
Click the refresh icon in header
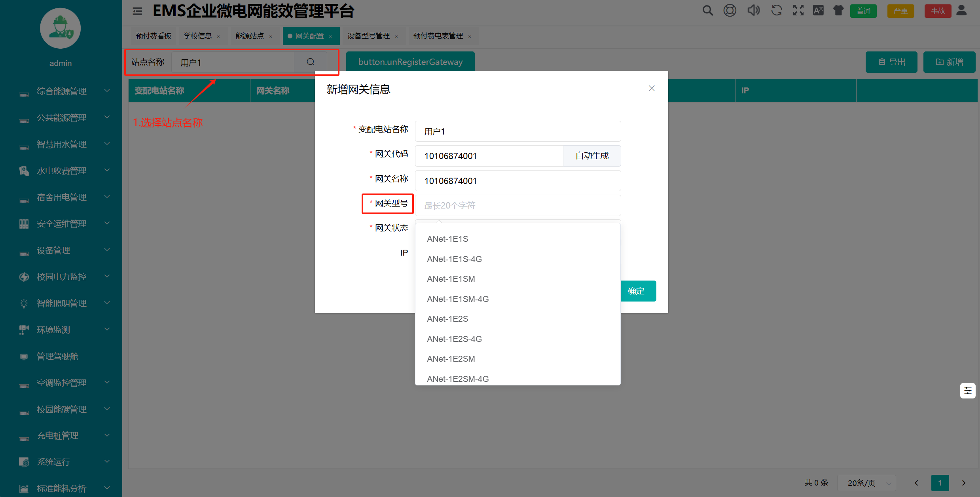tap(776, 11)
